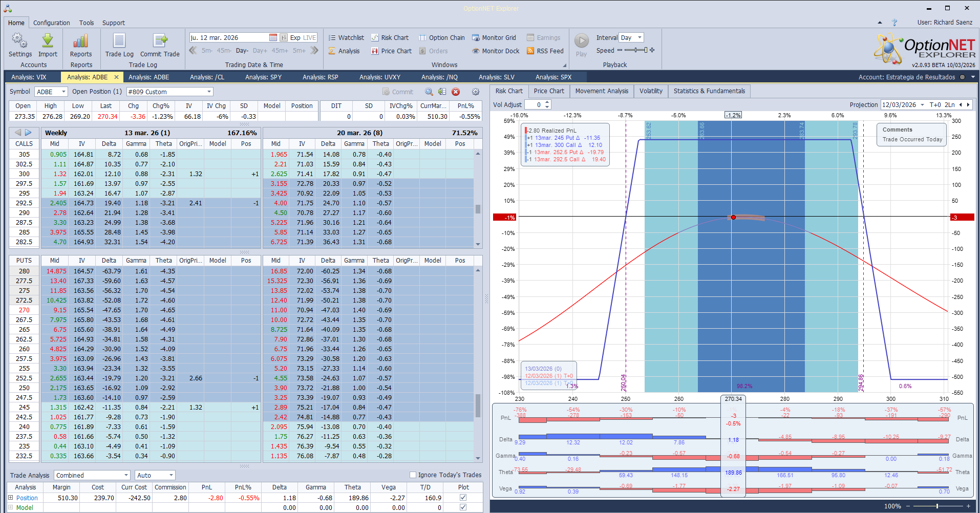Open the RSS Feed window
Image resolution: width=980 pixels, height=513 pixels.
[545, 51]
